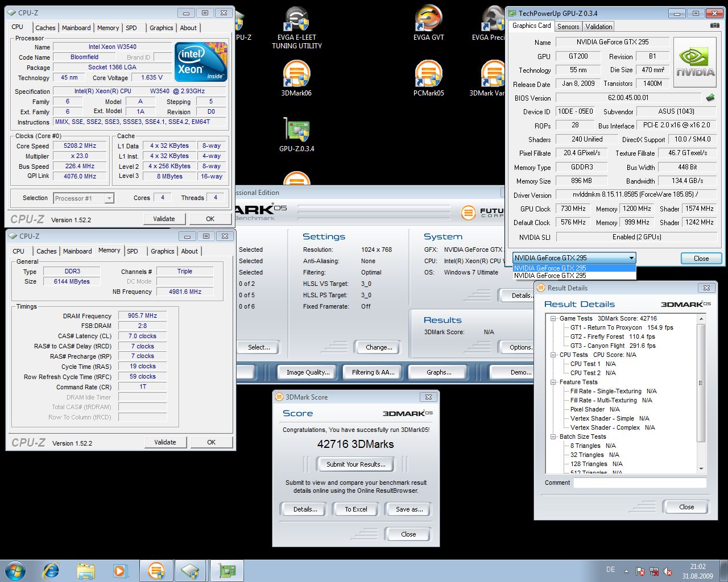728x582 pixels.
Task: Click Save as in 3DMark Score dialog
Action: tap(409, 509)
